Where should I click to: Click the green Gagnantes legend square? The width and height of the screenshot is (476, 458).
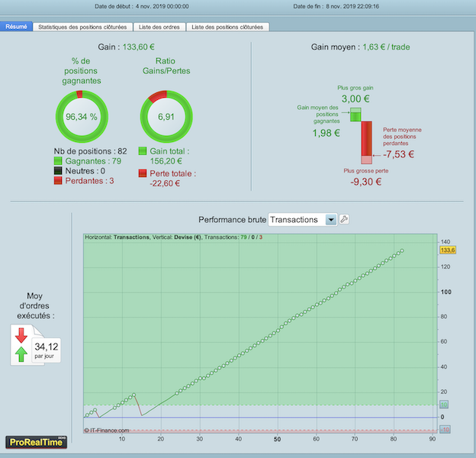58,161
